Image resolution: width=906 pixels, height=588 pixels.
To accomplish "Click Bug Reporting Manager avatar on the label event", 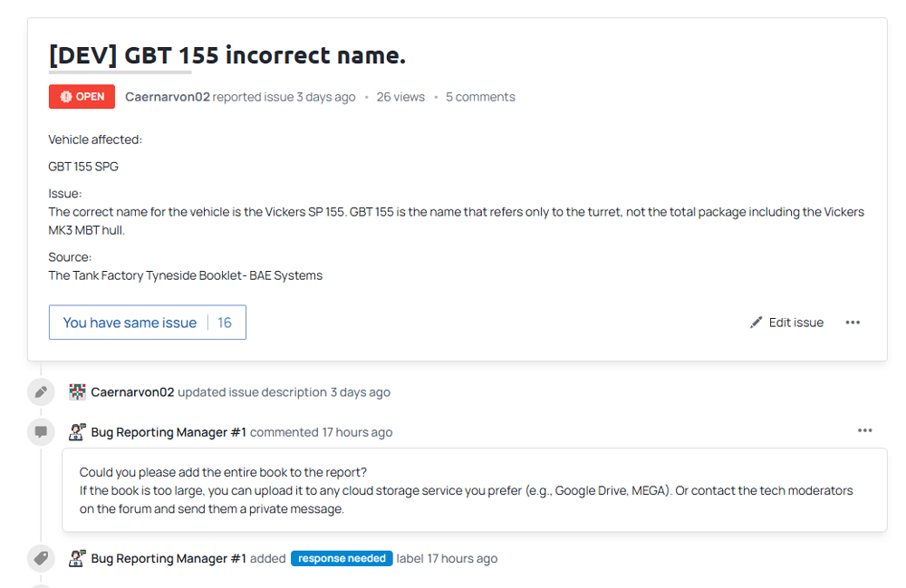I will [77, 558].
